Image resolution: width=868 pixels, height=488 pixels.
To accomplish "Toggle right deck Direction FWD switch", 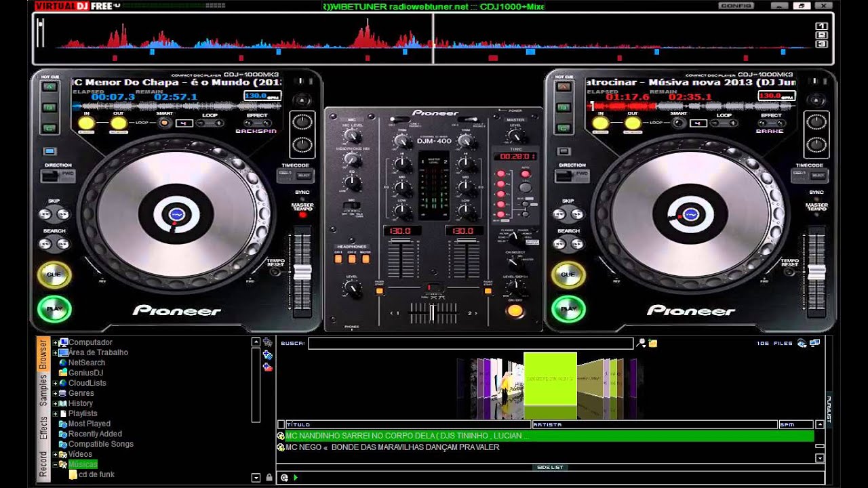I will pyautogui.click(x=572, y=176).
